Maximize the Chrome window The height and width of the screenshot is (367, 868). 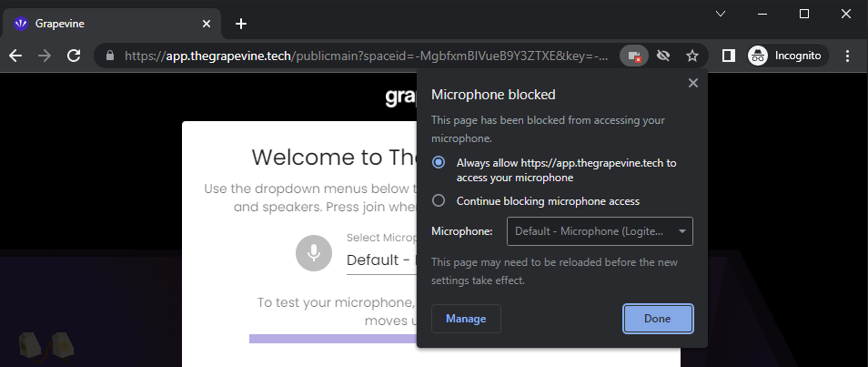point(804,14)
